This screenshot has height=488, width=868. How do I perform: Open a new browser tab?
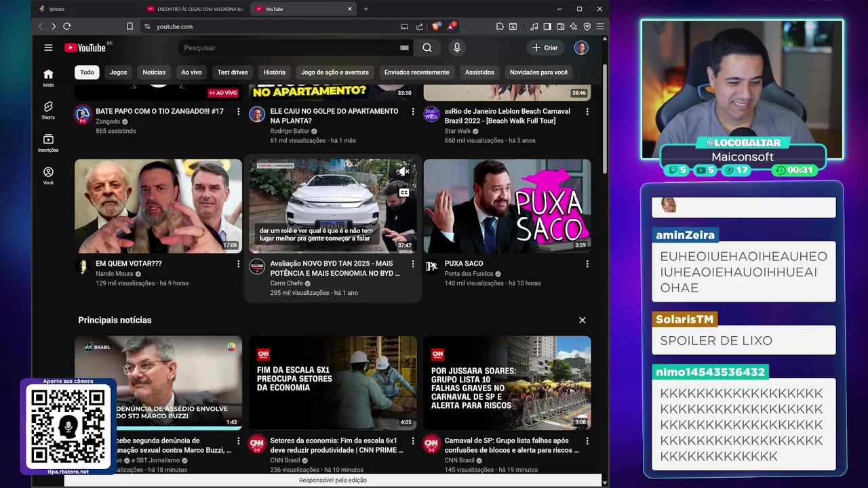(x=366, y=9)
